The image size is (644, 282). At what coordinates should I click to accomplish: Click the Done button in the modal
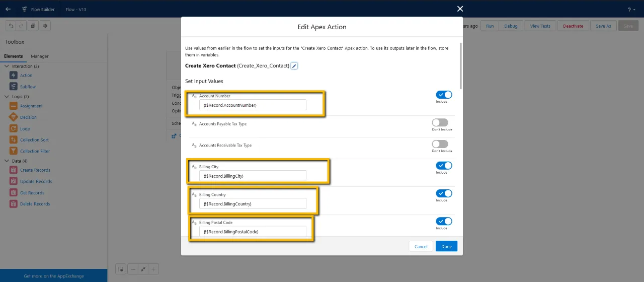click(x=446, y=246)
